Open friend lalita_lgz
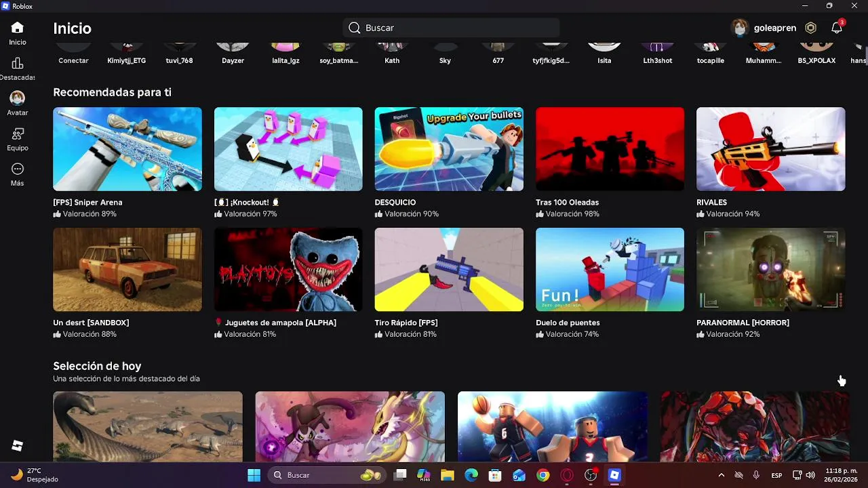This screenshot has height=488, width=868. click(x=285, y=54)
